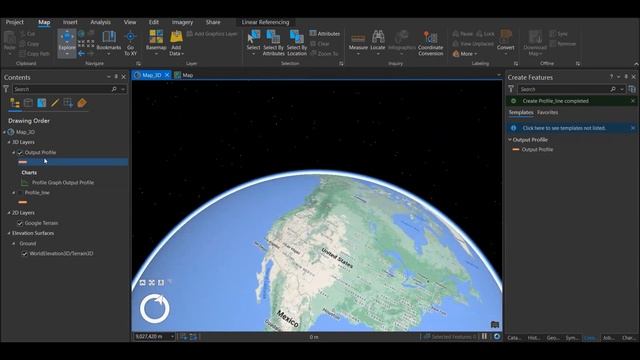Go to previous extent arrow

[x=81, y=53]
